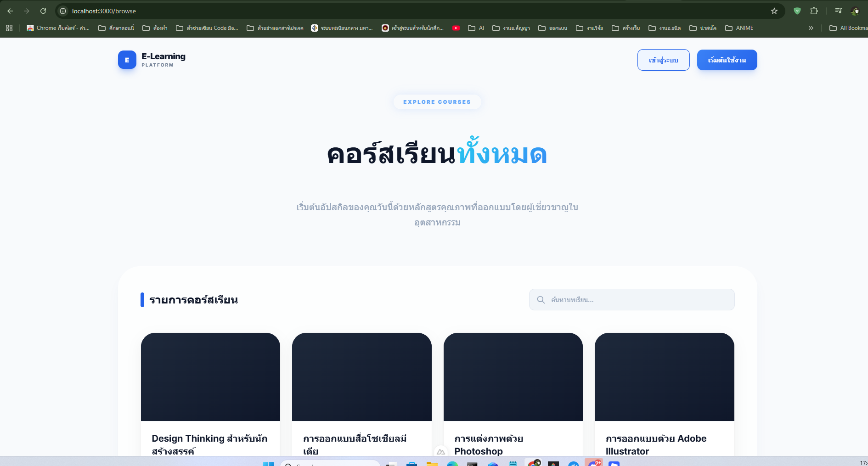Viewport: 868px width, 466px height.
Task: Open the All Bookmarks folder
Action: 848,28
